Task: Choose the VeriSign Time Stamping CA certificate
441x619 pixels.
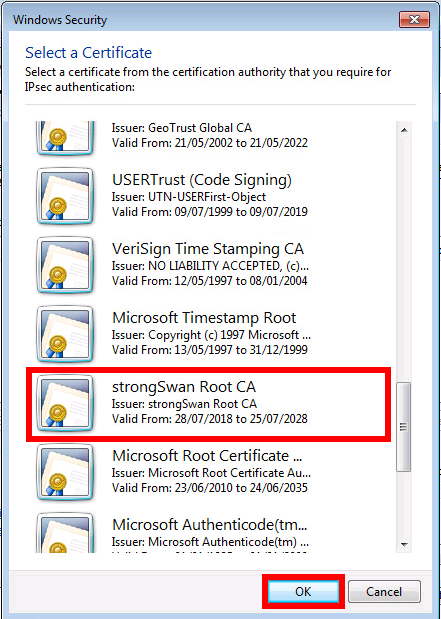Action: point(208,249)
